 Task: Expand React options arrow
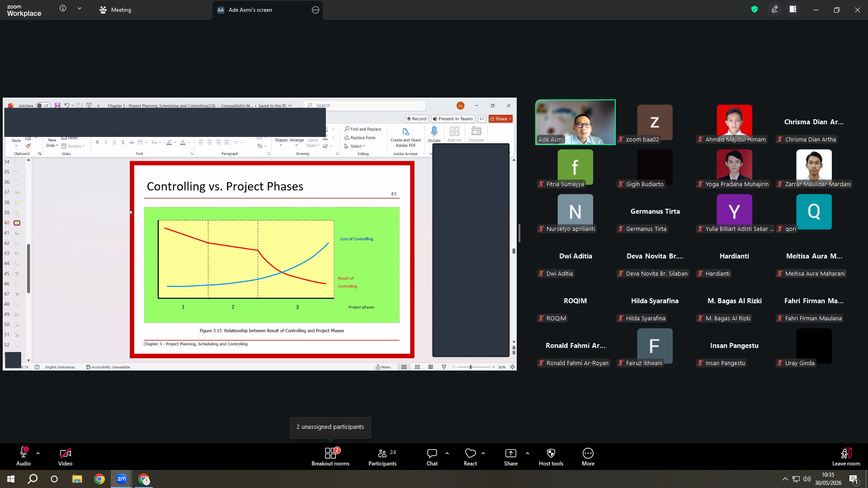483,453
